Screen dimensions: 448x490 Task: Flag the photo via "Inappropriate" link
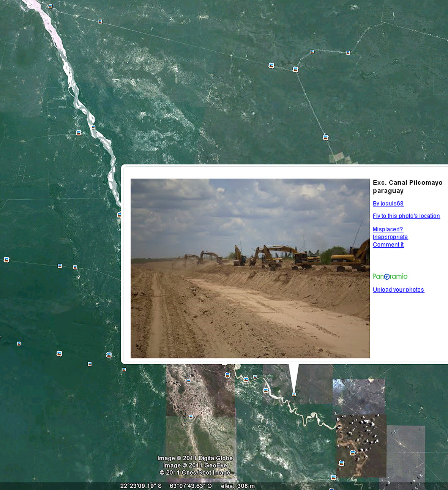(390, 237)
